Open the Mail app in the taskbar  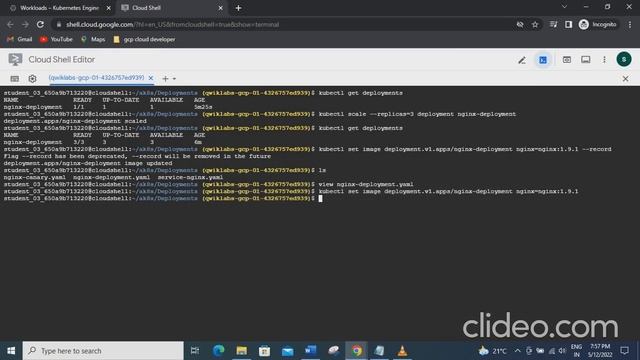[x=287, y=351]
